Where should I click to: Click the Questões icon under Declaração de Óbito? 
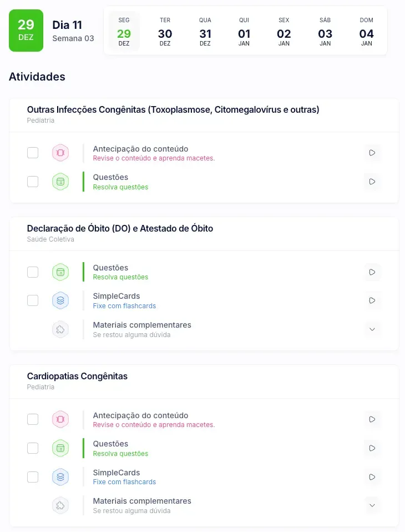click(60, 272)
